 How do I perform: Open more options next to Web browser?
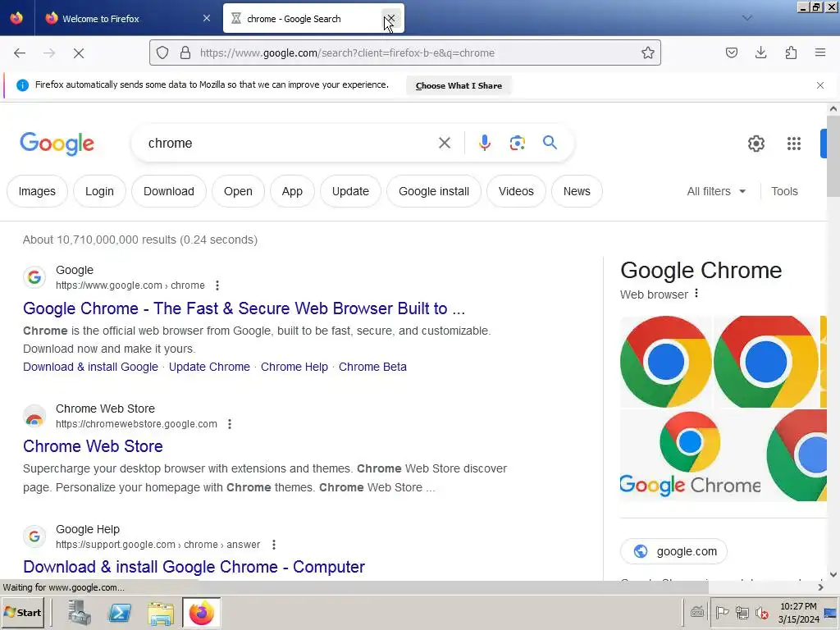696,294
